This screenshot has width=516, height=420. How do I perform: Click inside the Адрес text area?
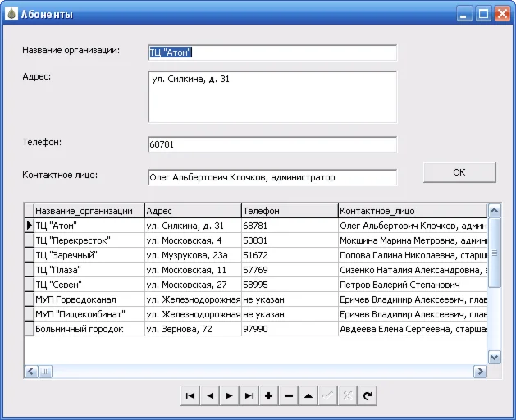coord(272,97)
